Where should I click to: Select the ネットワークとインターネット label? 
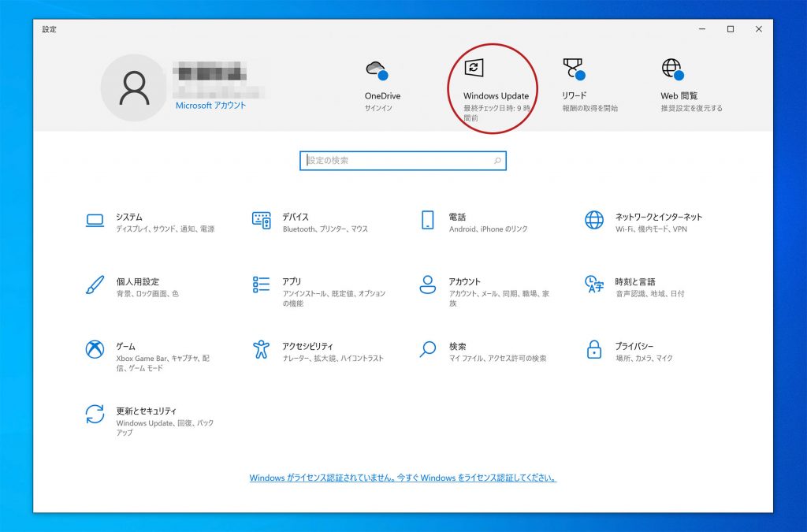pos(659,217)
